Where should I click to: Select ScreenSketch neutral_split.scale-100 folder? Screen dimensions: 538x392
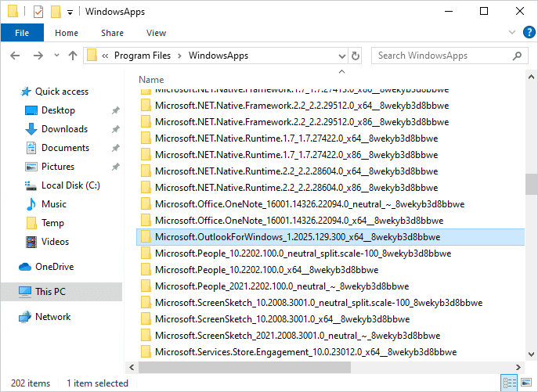point(319,303)
